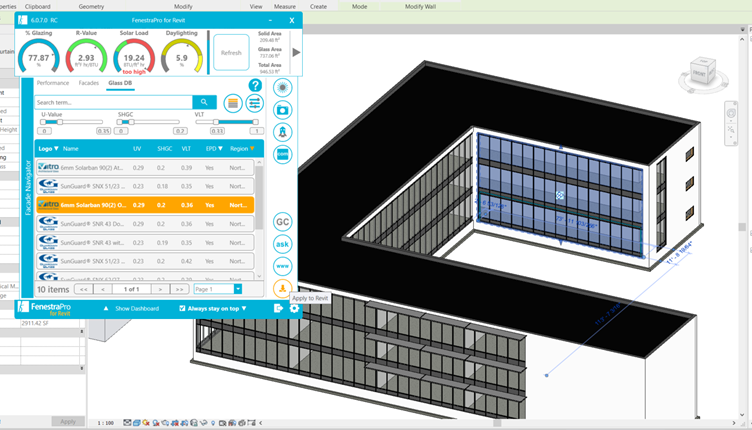Go to last page '>>' button
This screenshot has height=430, width=752.
coord(179,289)
